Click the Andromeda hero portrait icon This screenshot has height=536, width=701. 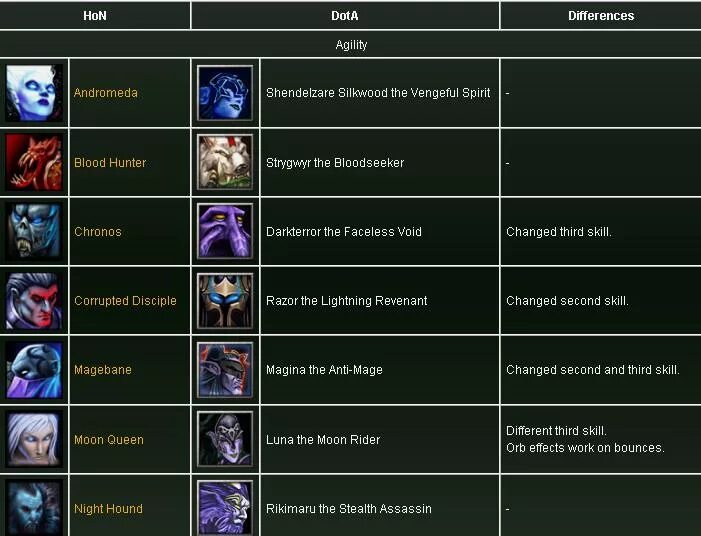(x=34, y=93)
